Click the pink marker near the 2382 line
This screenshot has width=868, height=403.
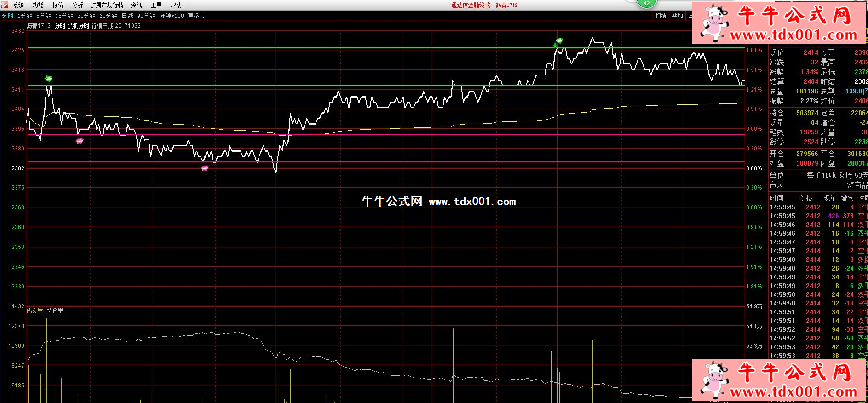pos(205,168)
